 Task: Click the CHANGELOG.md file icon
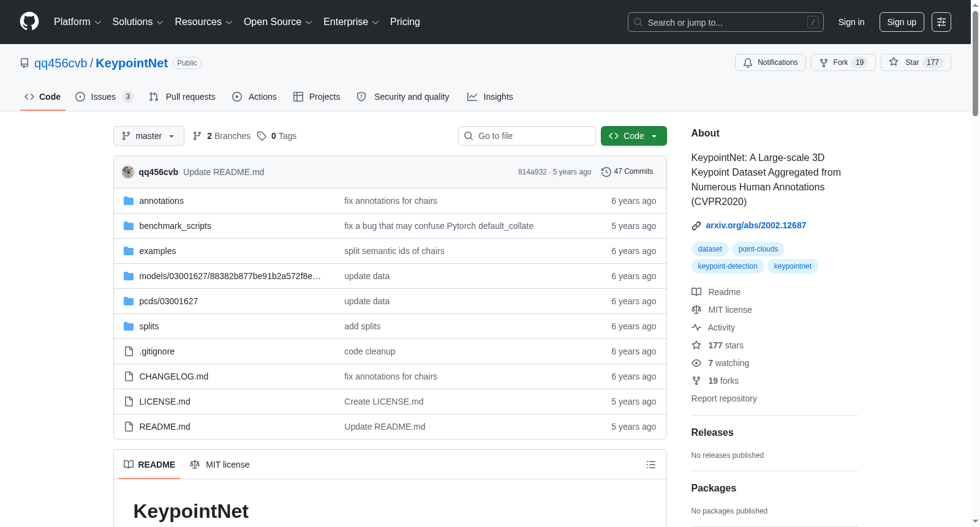(129, 376)
